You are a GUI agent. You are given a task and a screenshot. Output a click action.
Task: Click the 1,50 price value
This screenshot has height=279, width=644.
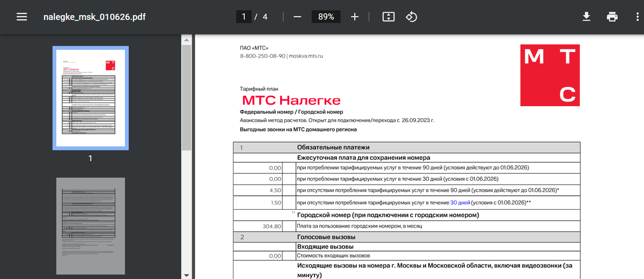275,202
